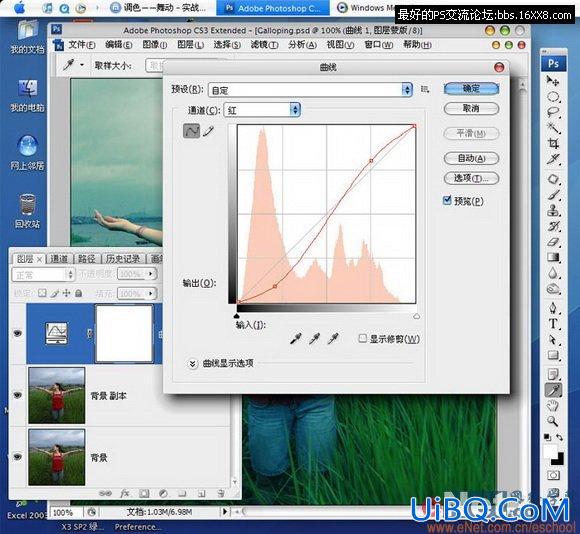Select the Eraser tool
This screenshot has width=580, height=534.
[553, 242]
